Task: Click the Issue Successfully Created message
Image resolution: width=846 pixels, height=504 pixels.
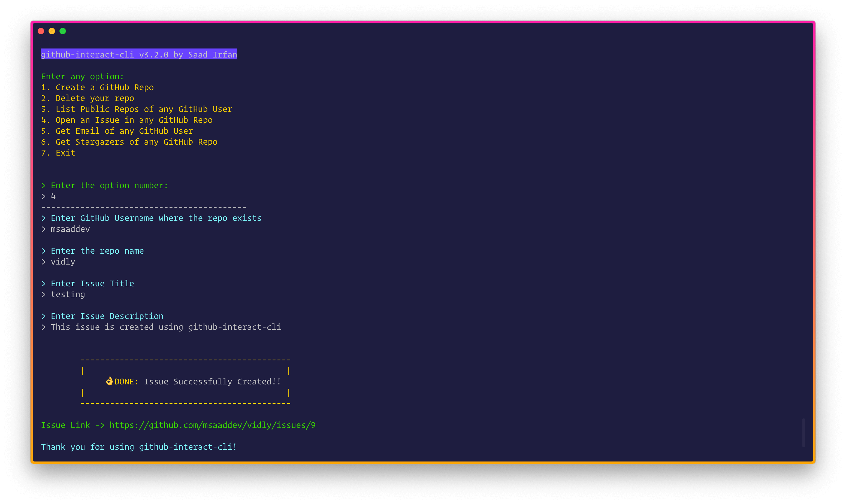Action: click(212, 382)
